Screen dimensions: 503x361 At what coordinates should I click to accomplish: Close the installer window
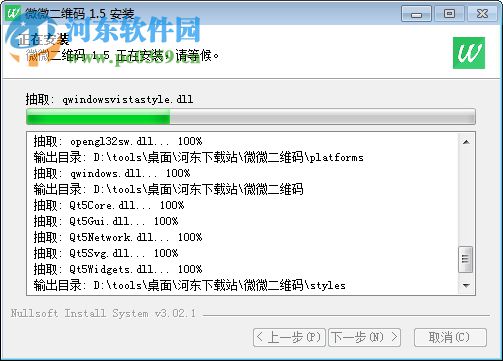pyautogui.click(x=482, y=14)
